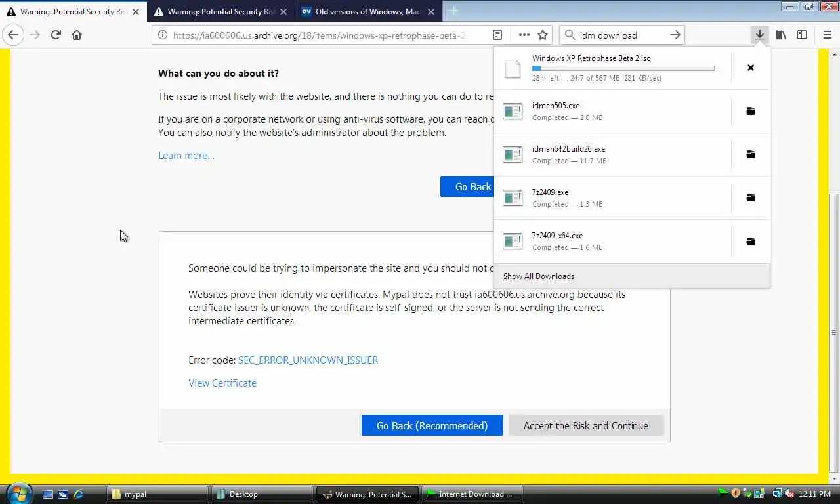840x504 pixels.
Task: Open containing folder for idman505.exe
Action: 751,111
